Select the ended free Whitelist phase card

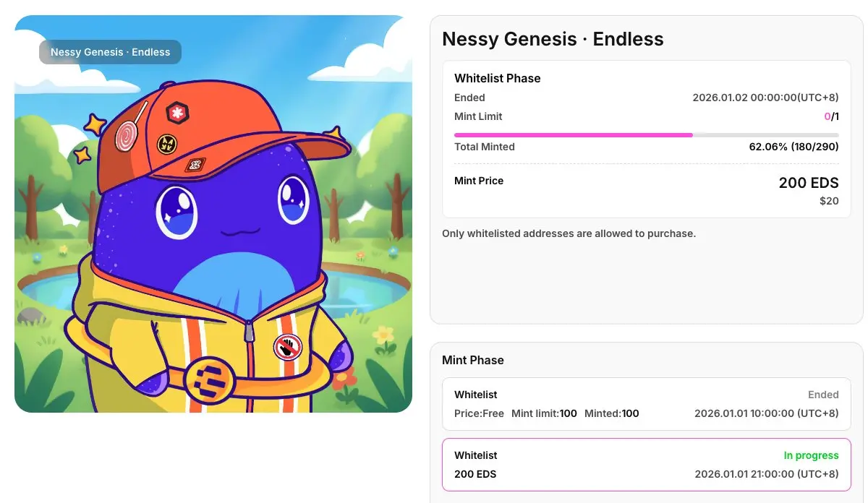click(x=646, y=404)
